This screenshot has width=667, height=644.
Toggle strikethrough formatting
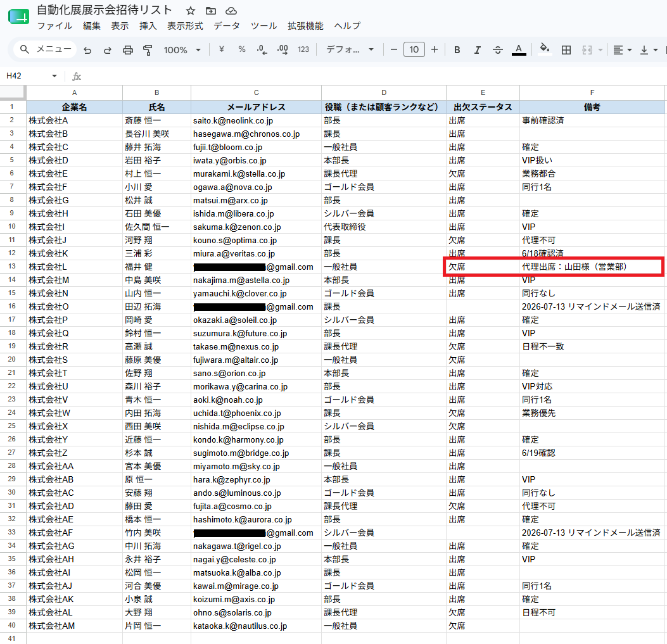coord(498,50)
